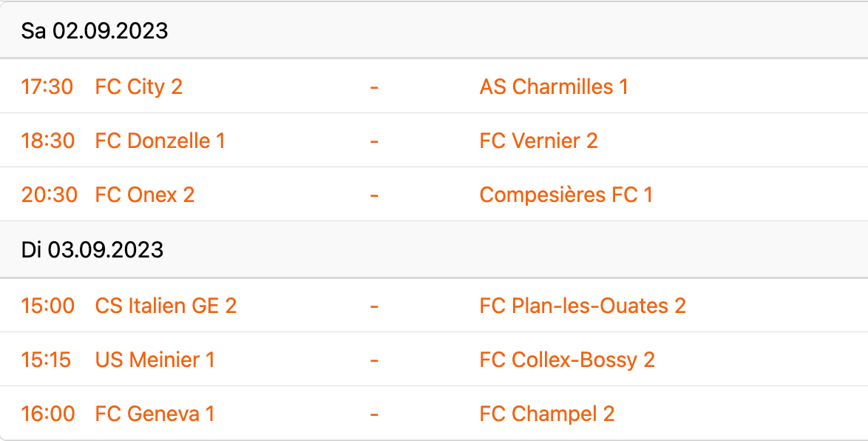Open the FC Vernier 2 team link
868x441 pixels.
[538, 141]
